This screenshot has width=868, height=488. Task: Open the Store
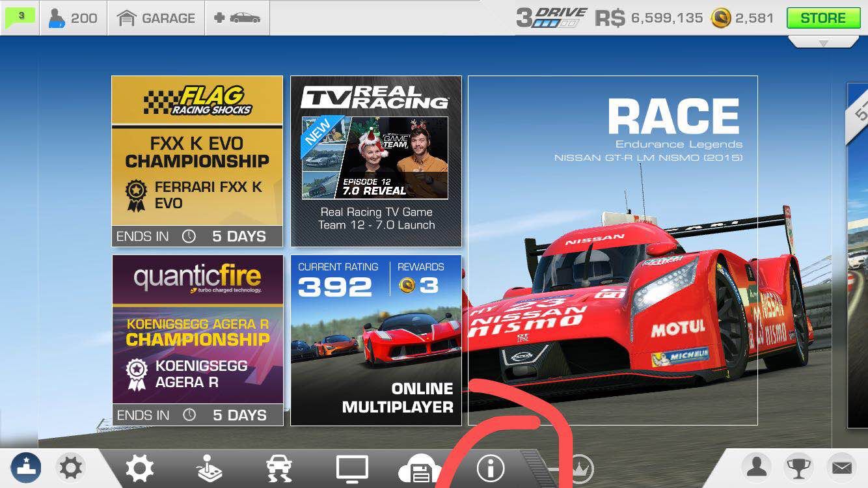[822, 18]
